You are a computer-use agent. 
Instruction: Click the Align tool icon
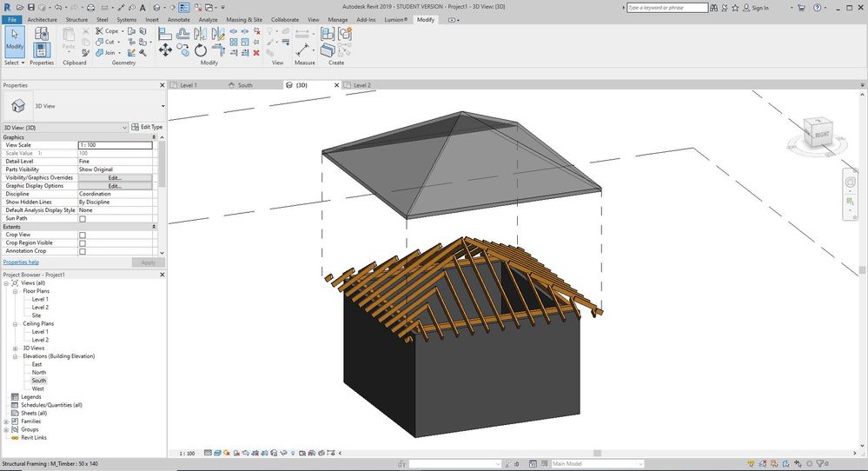(x=165, y=34)
